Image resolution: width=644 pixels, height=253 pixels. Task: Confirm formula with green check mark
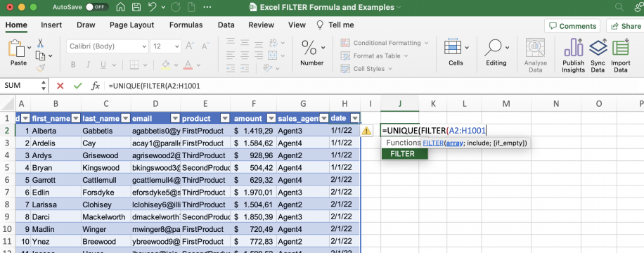click(77, 86)
